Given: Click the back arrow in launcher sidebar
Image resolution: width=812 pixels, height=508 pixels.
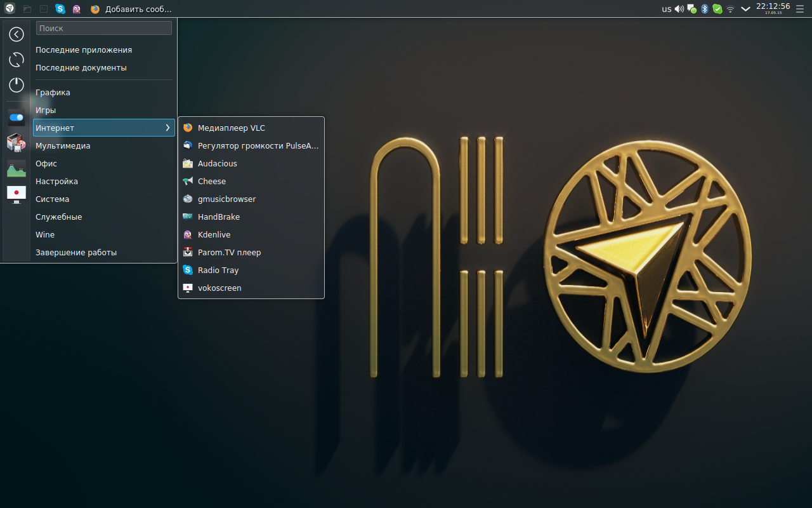Looking at the screenshot, I should 16,34.
